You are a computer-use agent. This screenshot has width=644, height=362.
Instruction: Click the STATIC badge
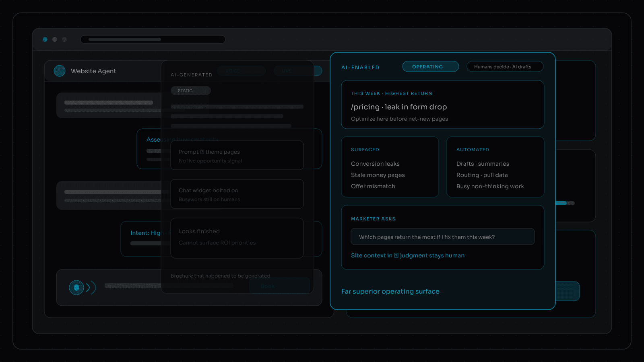pos(191,90)
